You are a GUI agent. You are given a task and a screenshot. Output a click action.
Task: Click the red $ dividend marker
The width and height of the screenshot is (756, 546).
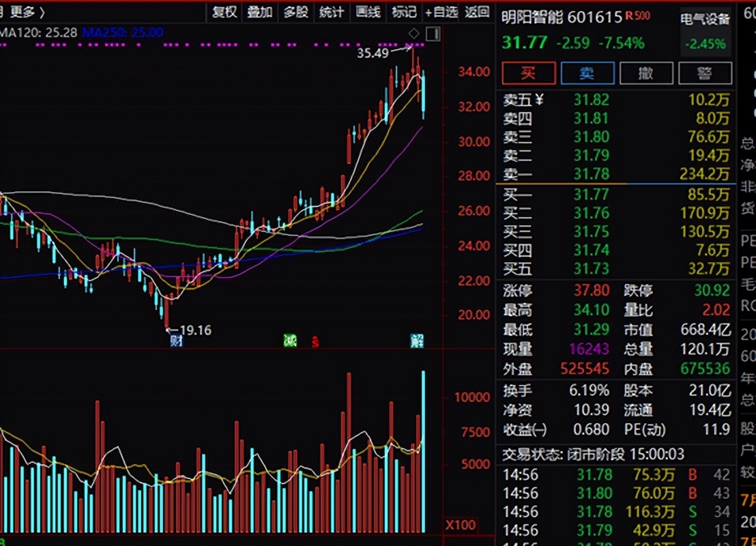[x=315, y=341]
